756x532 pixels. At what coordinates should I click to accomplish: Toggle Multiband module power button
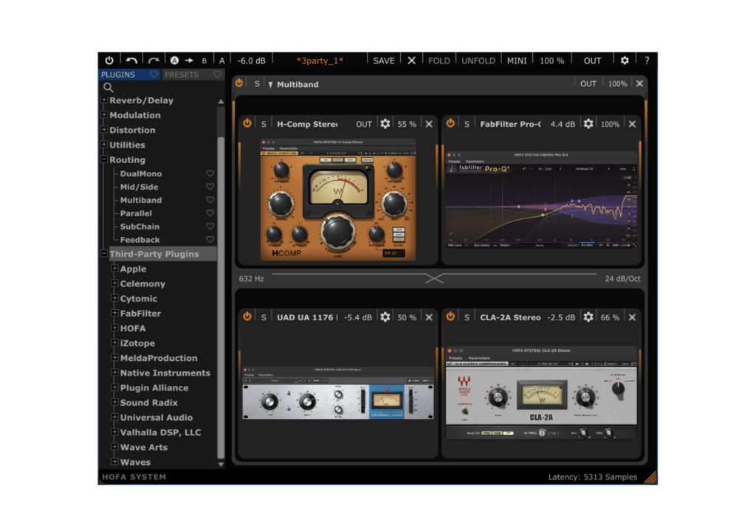pos(239,83)
